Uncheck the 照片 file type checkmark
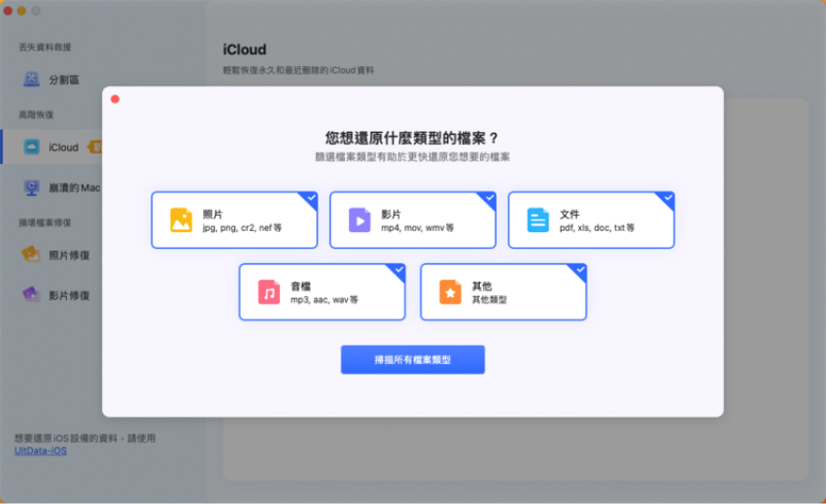826x504 pixels. click(x=311, y=198)
